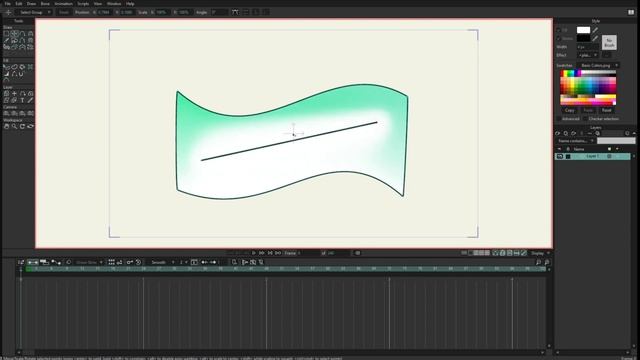640x360 pixels.
Task: Open the Bone menu
Action: pos(45,4)
